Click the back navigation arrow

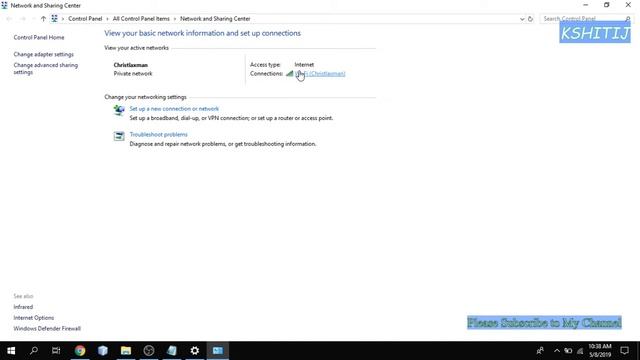(9, 19)
